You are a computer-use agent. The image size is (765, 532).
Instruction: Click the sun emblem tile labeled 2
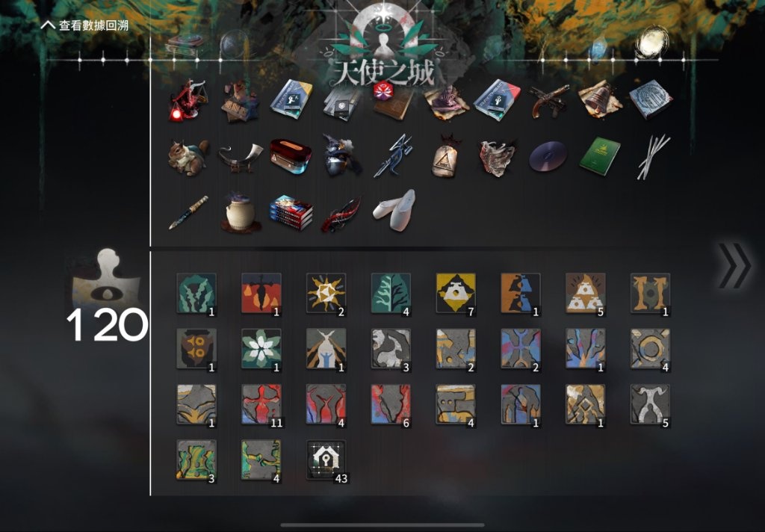(x=326, y=293)
